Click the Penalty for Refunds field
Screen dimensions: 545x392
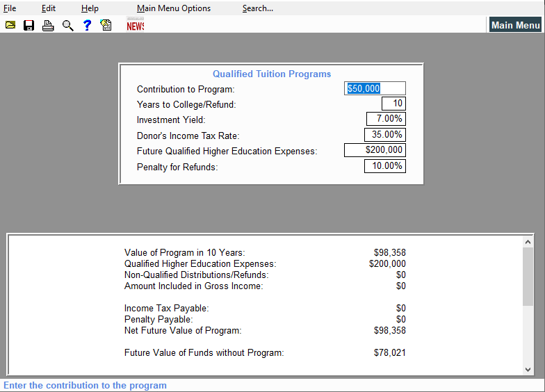(x=384, y=166)
